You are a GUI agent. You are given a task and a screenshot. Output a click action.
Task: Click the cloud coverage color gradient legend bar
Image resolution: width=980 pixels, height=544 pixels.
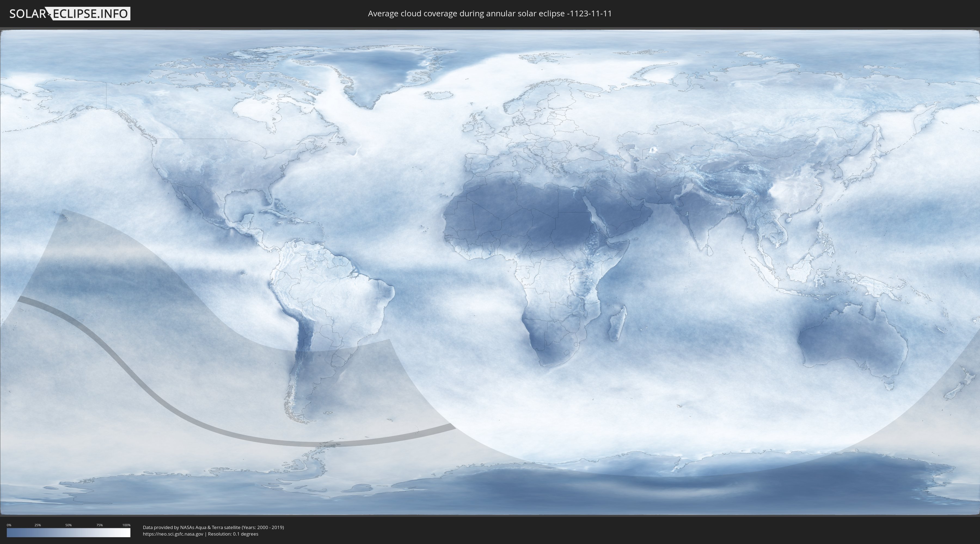(x=69, y=533)
